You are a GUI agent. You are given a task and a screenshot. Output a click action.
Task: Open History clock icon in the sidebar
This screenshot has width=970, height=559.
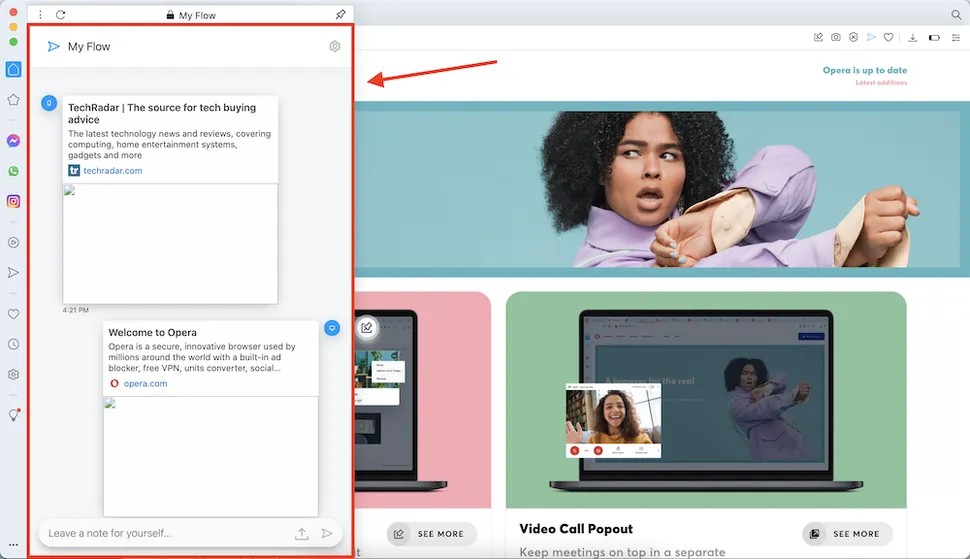coord(14,344)
